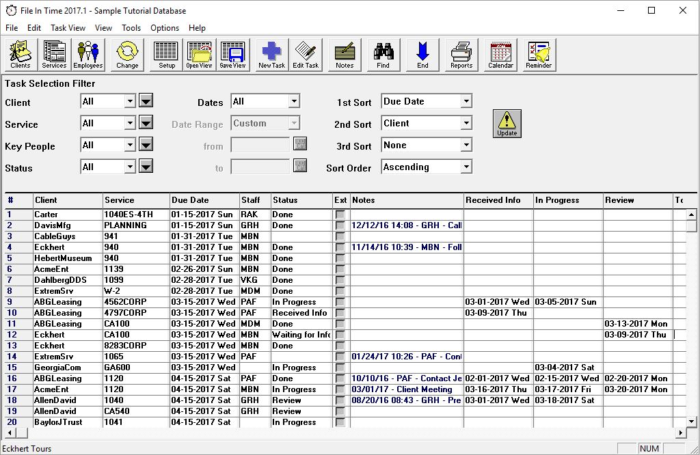This screenshot has width=700, height=455.
Task: Open the Tools menu
Action: click(131, 28)
